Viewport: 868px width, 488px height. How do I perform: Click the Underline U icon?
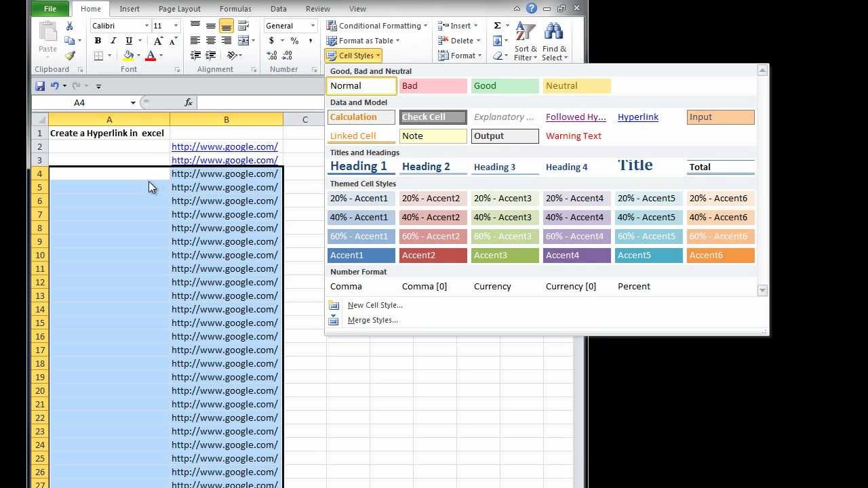point(127,41)
